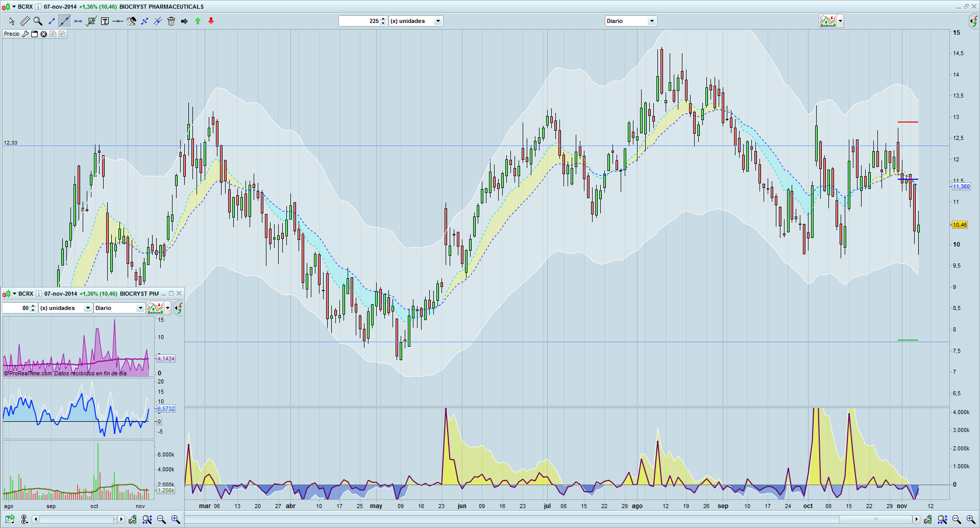The width and height of the screenshot is (980, 528).
Task: Select the arrow pointer cursor tool
Action: click(12, 21)
